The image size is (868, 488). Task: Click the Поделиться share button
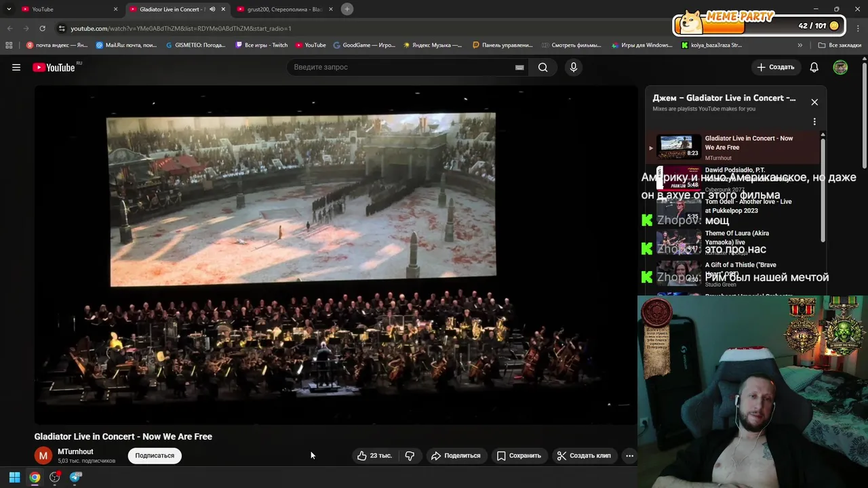(x=456, y=455)
